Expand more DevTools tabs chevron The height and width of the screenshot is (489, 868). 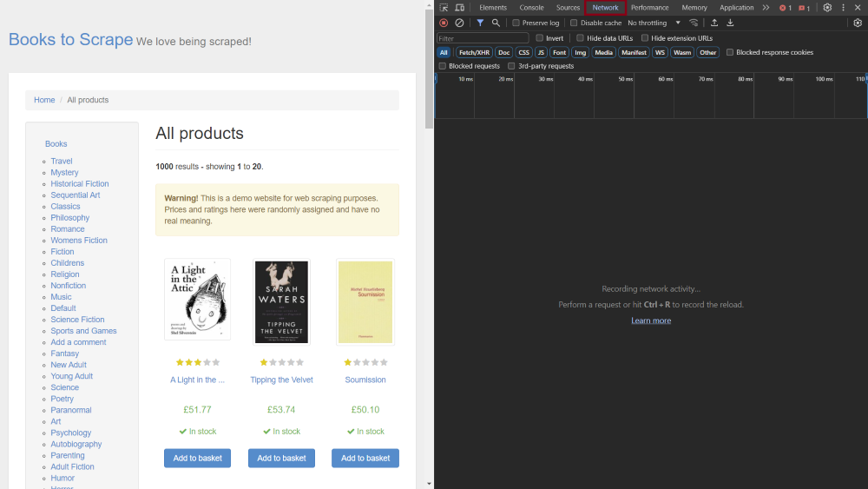point(766,8)
